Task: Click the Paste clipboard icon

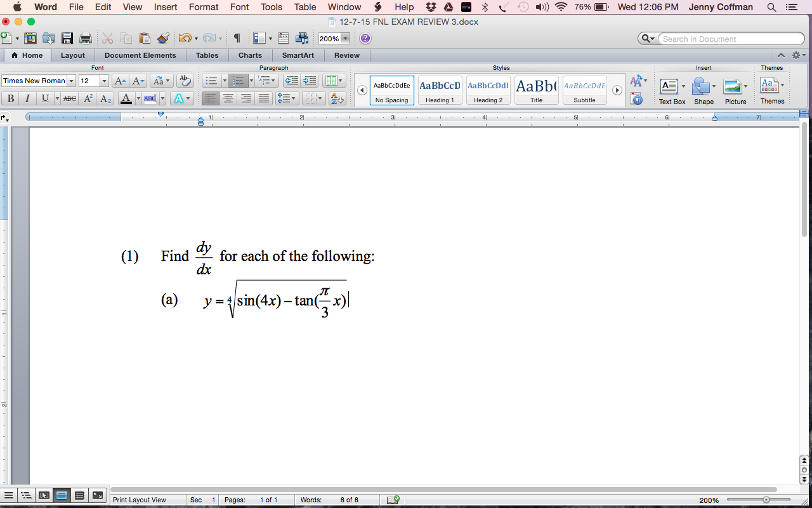Action: pyautogui.click(x=145, y=38)
